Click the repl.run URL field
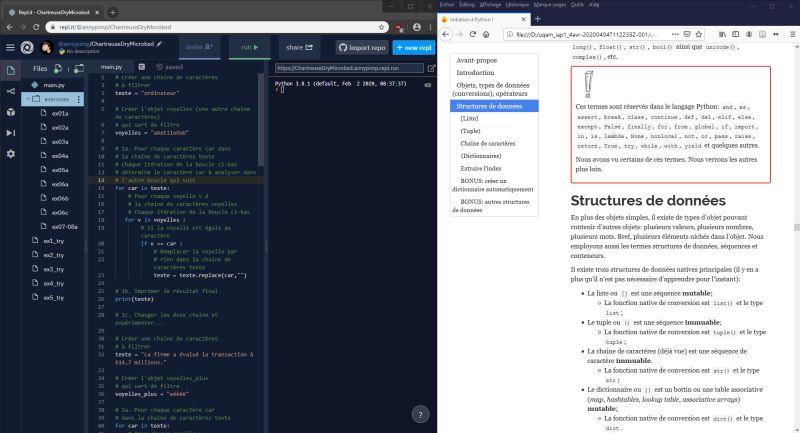The height and width of the screenshot is (433, 800). 349,68
